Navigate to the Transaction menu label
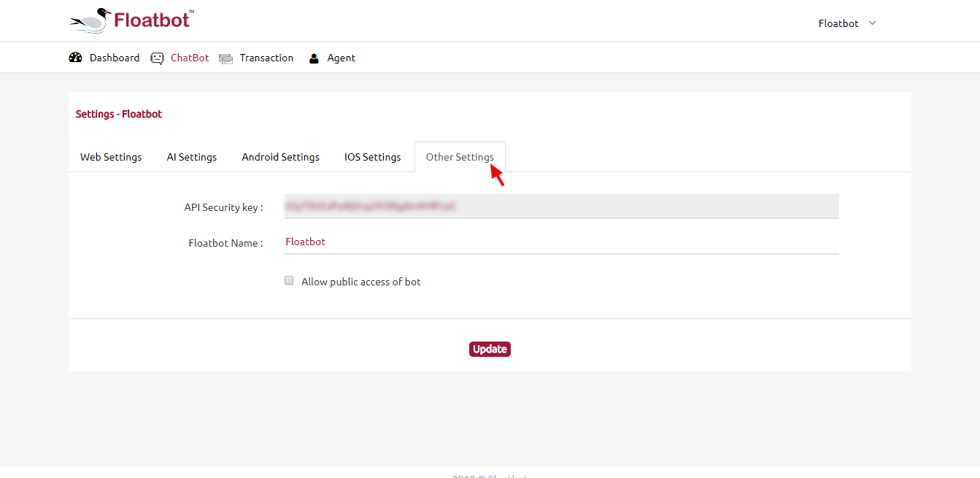Image resolution: width=980 pixels, height=478 pixels. (x=266, y=58)
